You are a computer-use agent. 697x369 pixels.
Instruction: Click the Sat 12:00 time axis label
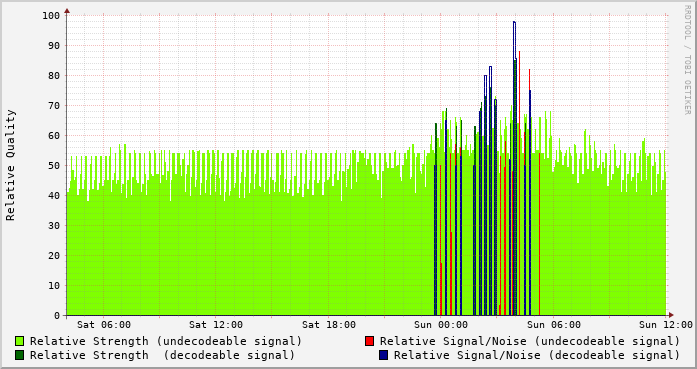point(216,325)
